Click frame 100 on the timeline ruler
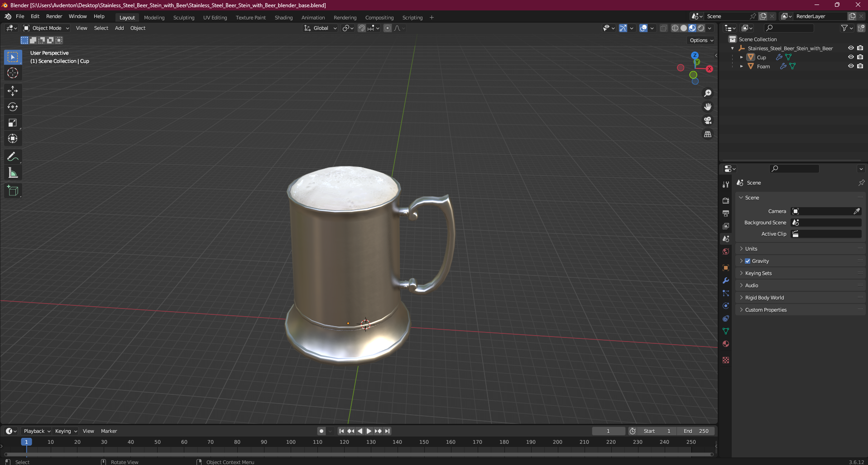 (x=291, y=442)
